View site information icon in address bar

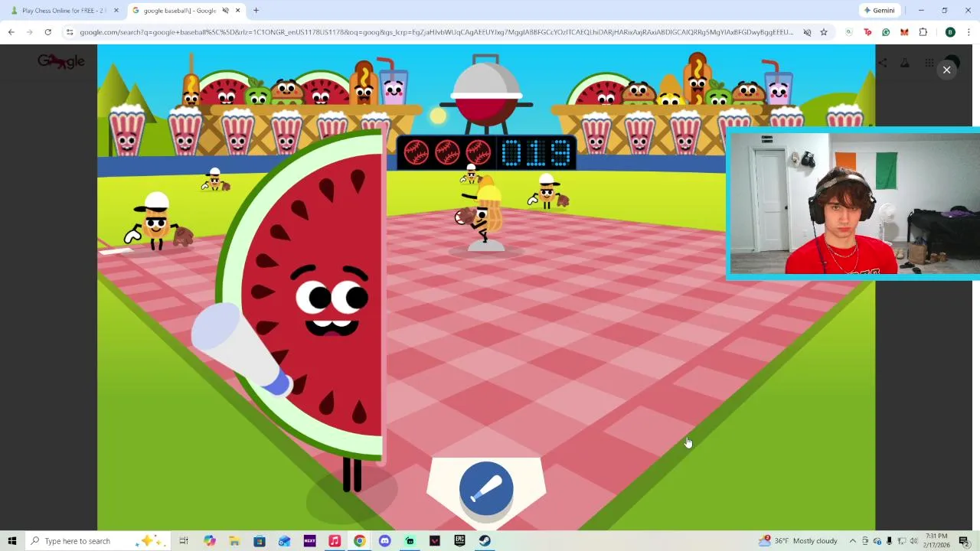[x=70, y=32]
